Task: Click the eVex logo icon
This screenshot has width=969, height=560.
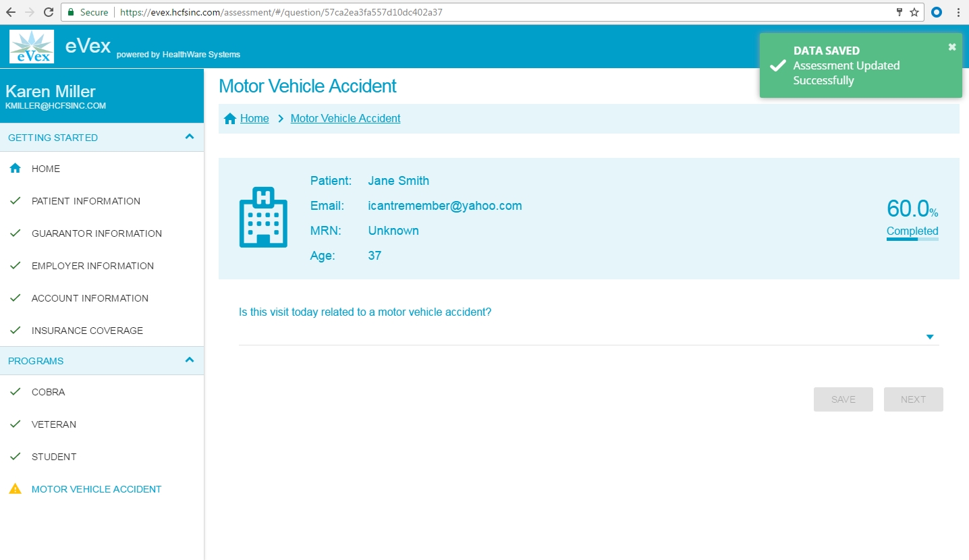Action: (32, 47)
